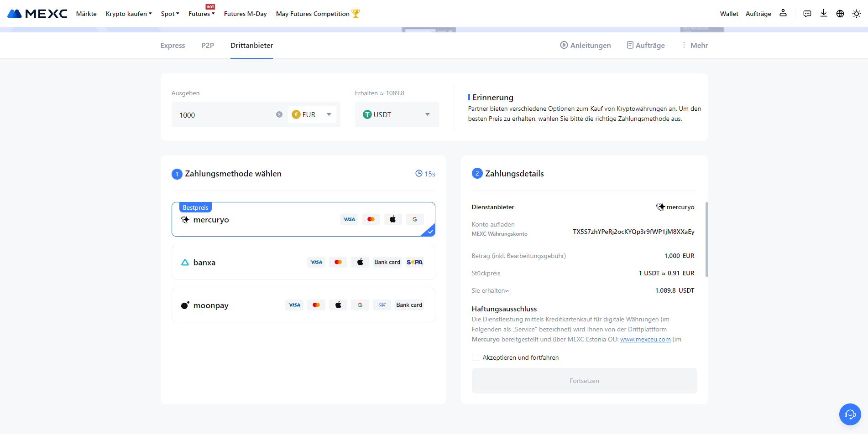
Task: Click the trophy icon in header
Action: click(x=356, y=14)
